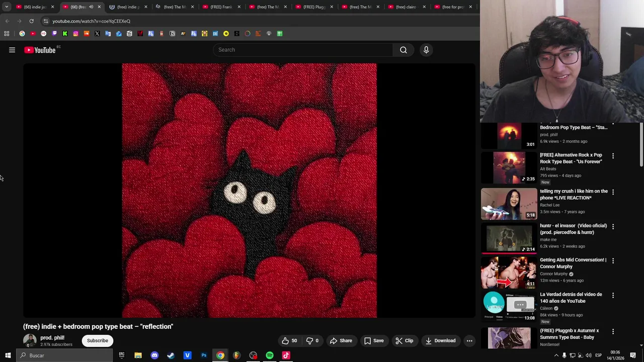The height and width of the screenshot is (362, 644).
Task: Share the reflection video
Action: [341, 340]
